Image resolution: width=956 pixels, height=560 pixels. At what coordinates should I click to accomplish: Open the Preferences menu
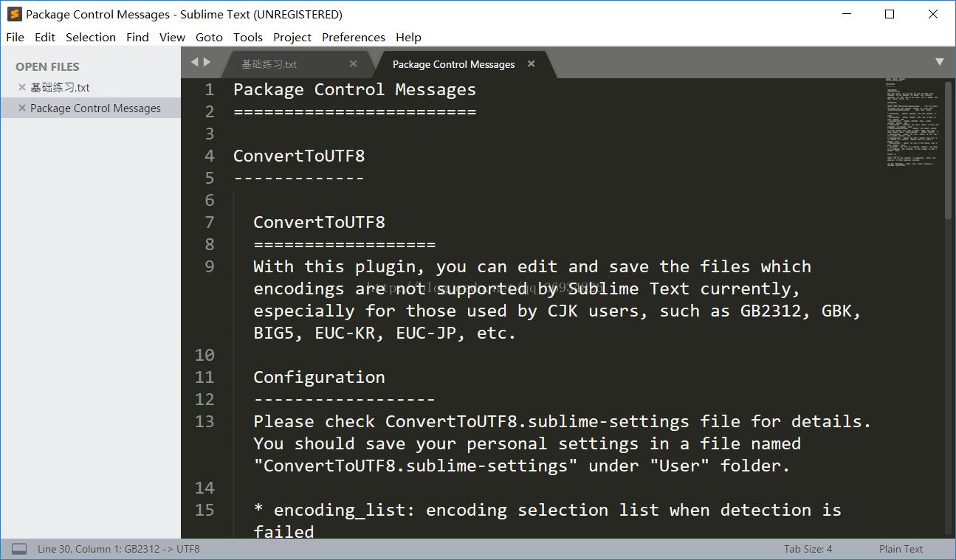click(x=354, y=37)
